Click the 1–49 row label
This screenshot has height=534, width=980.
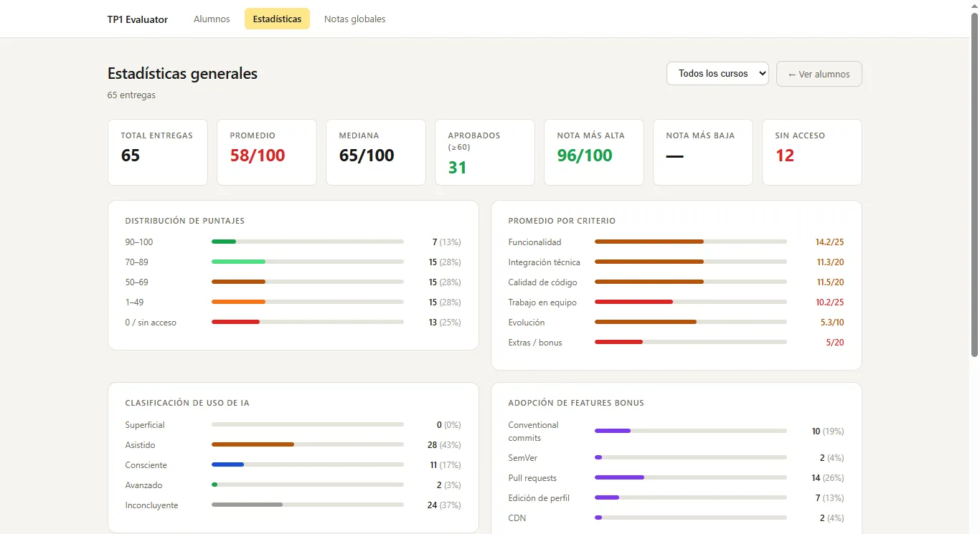pyautogui.click(x=134, y=302)
